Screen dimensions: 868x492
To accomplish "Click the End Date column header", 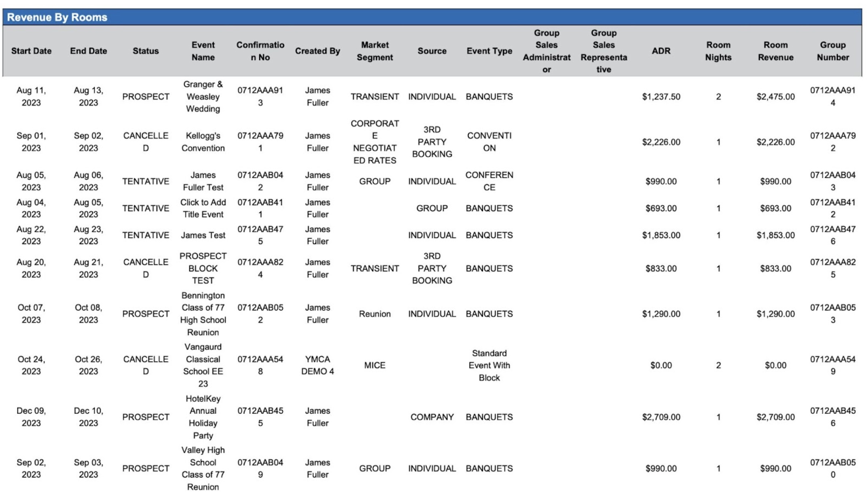I will (x=88, y=51).
